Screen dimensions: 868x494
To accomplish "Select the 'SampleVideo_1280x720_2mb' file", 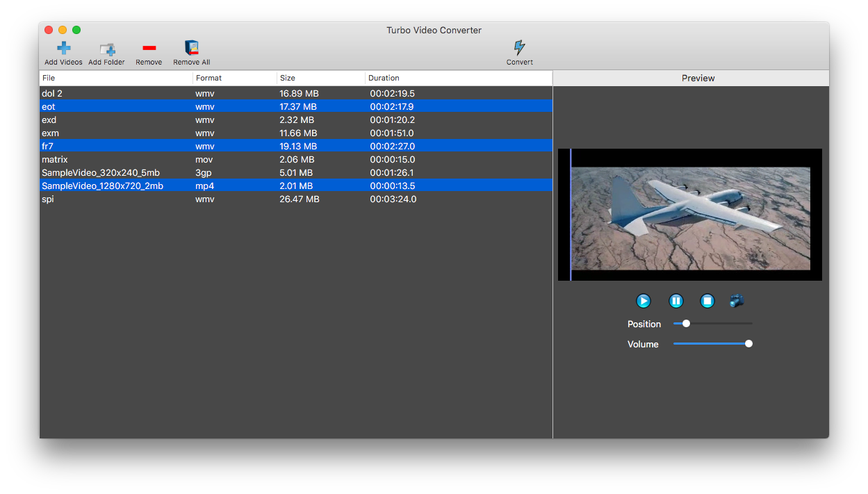I will [x=296, y=186].
